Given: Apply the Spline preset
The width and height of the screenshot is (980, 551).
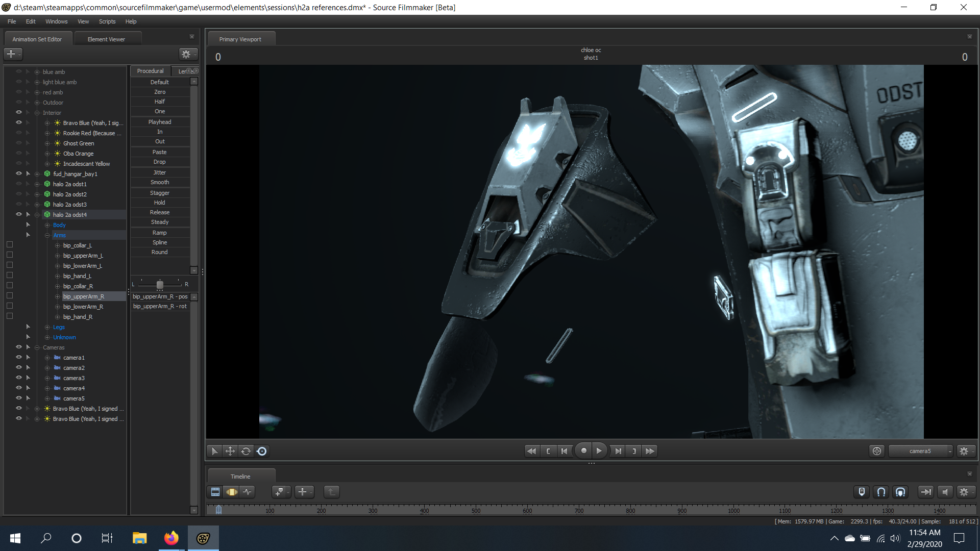Looking at the screenshot, I should (x=160, y=242).
